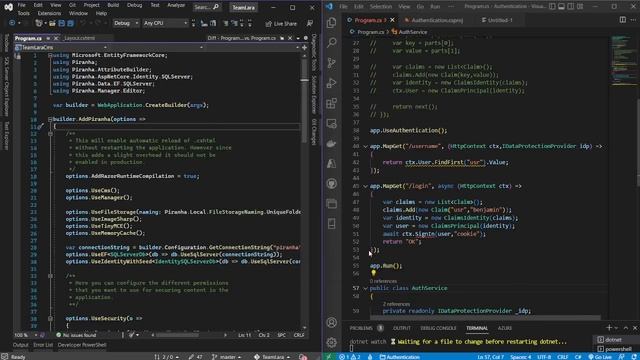
Task: Click remote indicator in VS Code status bar
Action: (x=329, y=357)
